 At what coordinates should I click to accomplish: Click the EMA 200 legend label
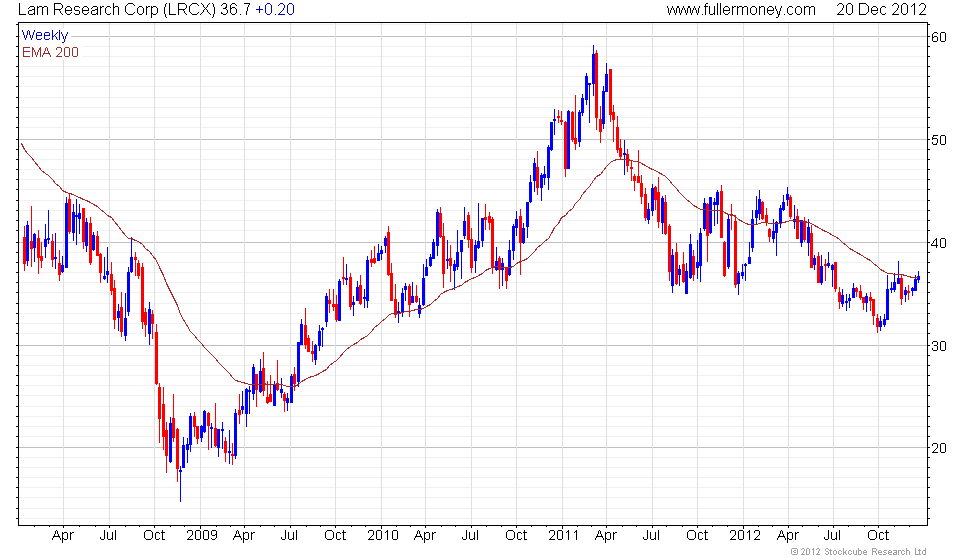pyautogui.click(x=50, y=52)
